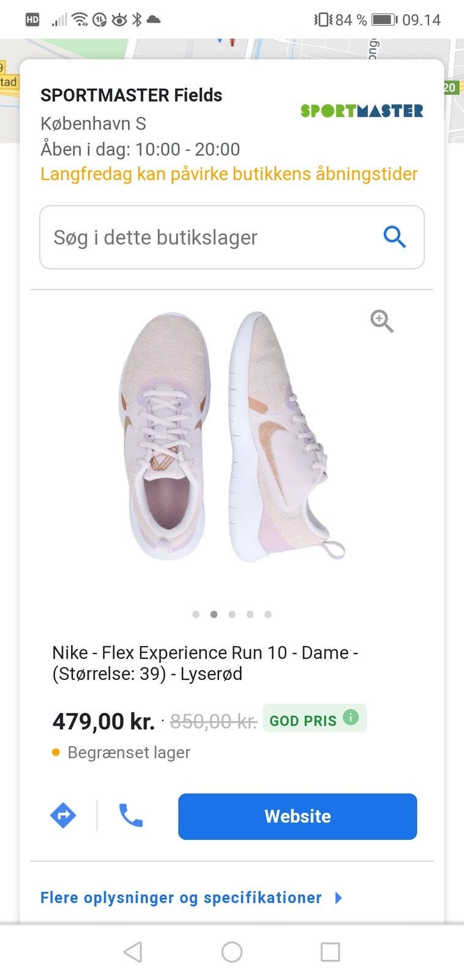Open directions to the store

click(63, 815)
